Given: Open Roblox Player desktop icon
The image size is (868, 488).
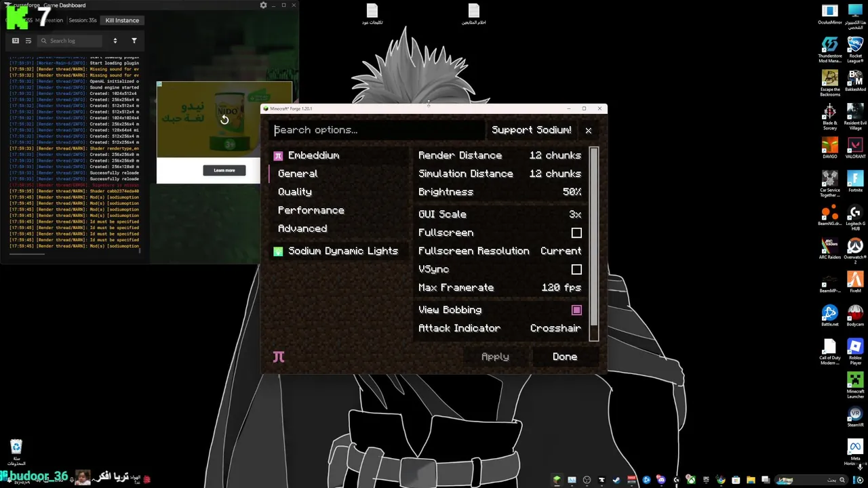Looking at the screenshot, I should (855, 352).
